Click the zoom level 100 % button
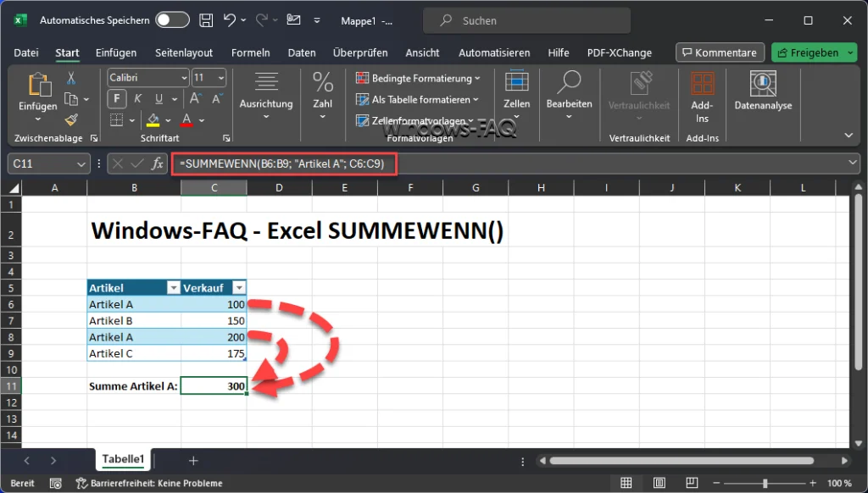868x493 pixels. coord(839,483)
